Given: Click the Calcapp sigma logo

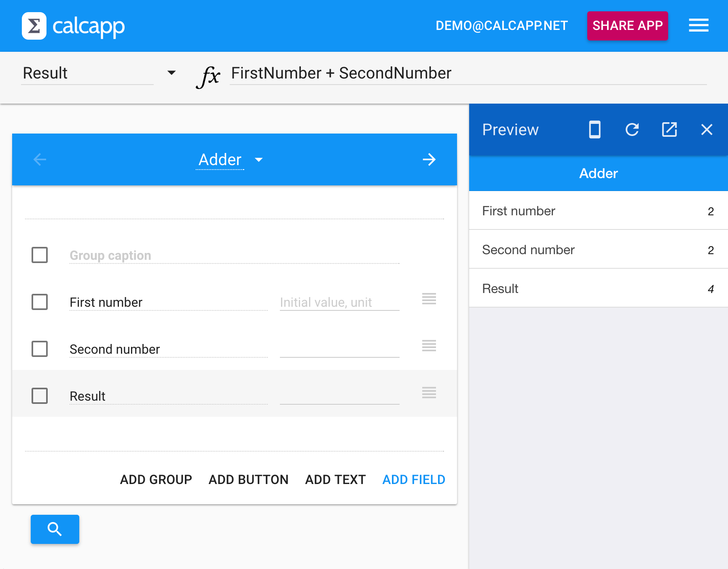Looking at the screenshot, I should (x=34, y=26).
